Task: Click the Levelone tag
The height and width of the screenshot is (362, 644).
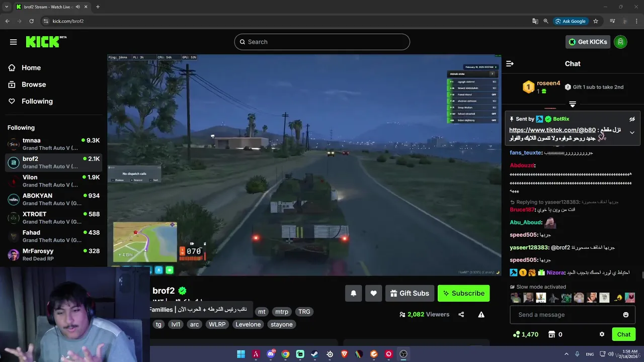Action: [x=248, y=324]
